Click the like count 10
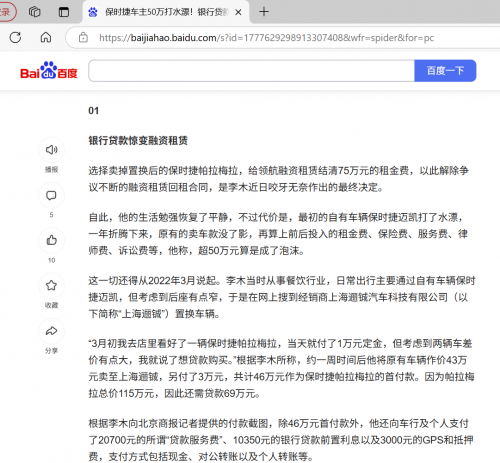This screenshot has width=500, height=463. coord(51,260)
